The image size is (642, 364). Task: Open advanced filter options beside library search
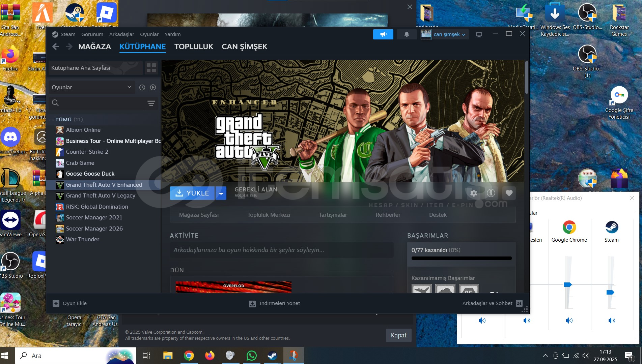(x=151, y=103)
